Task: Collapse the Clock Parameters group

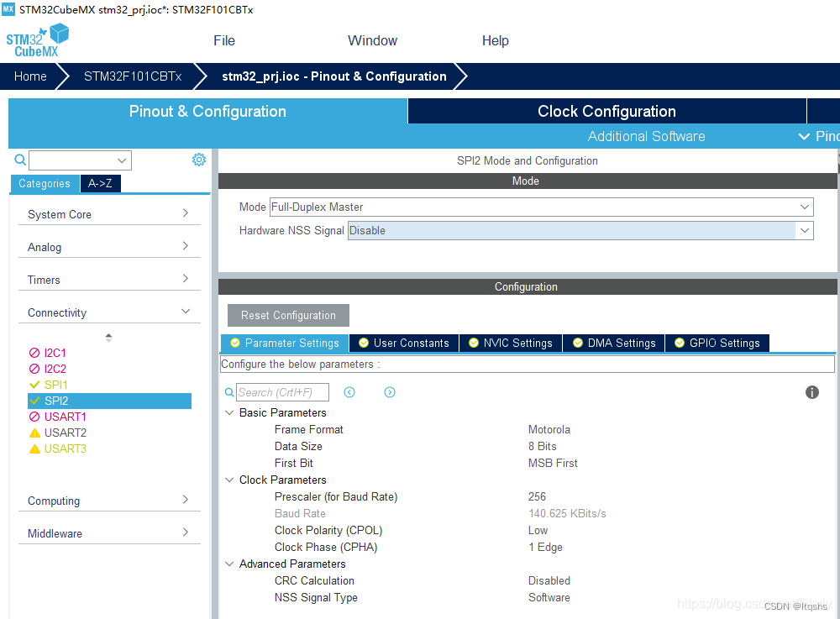Action: (229, 480)
